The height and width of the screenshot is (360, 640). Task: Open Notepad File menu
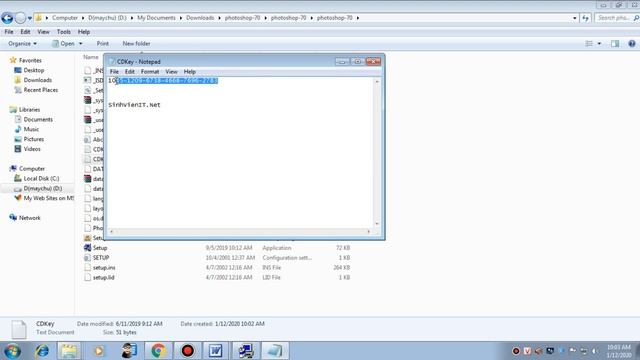click(114, 71)
